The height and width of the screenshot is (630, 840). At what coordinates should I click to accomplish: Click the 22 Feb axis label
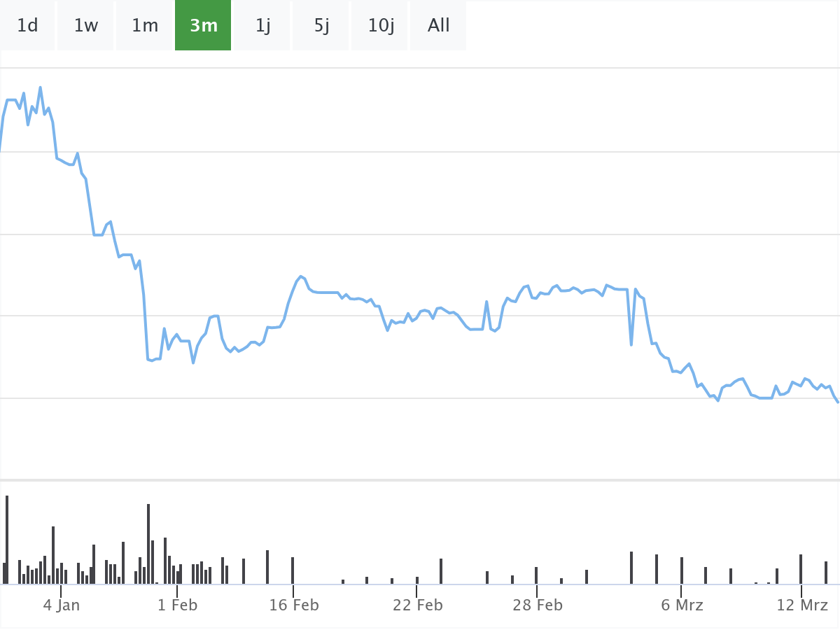tap(418, 605)
